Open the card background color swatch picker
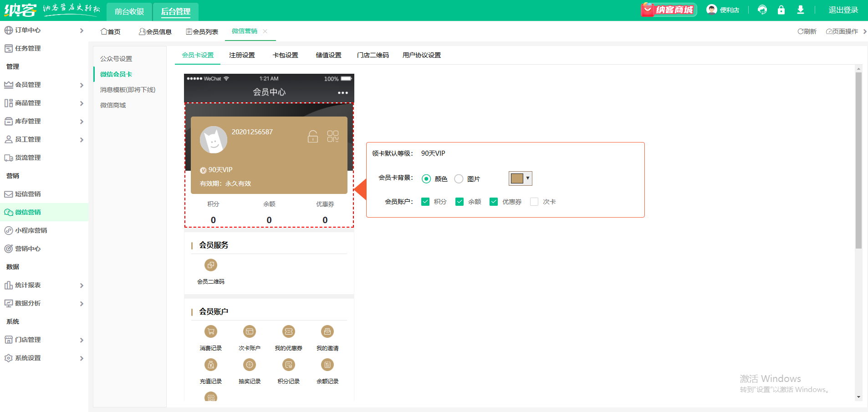 tap(520, 178)
